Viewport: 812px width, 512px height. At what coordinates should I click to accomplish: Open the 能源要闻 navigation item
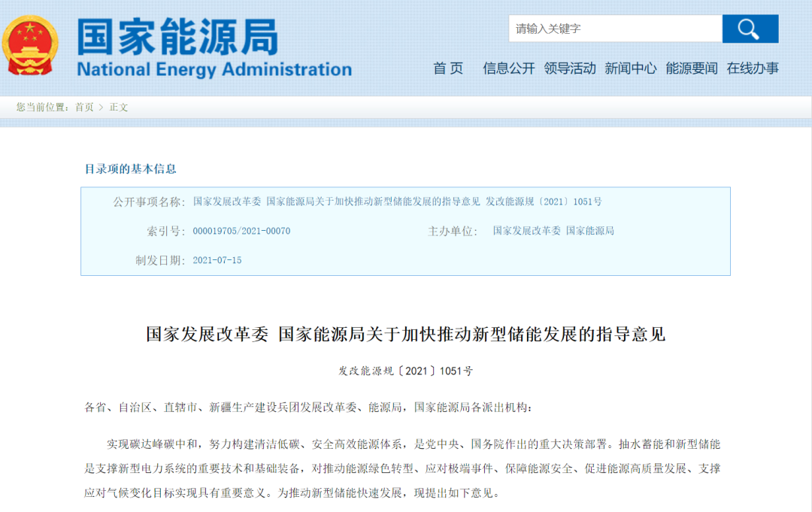pos(692,68)
